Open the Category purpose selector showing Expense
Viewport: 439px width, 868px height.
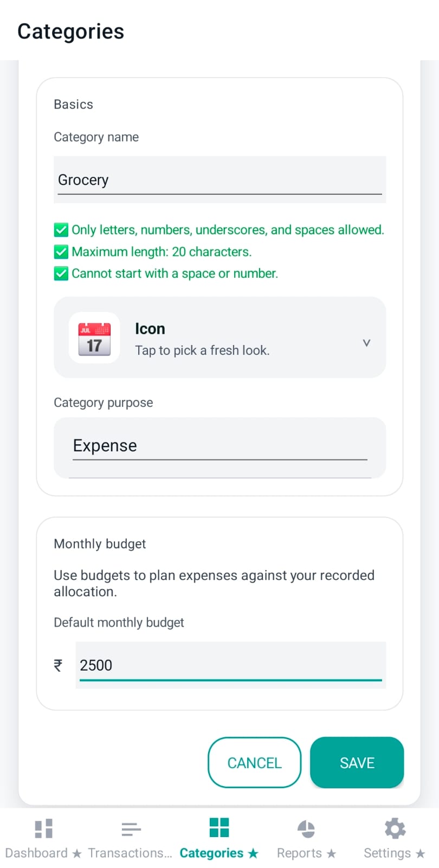(219, 445)
